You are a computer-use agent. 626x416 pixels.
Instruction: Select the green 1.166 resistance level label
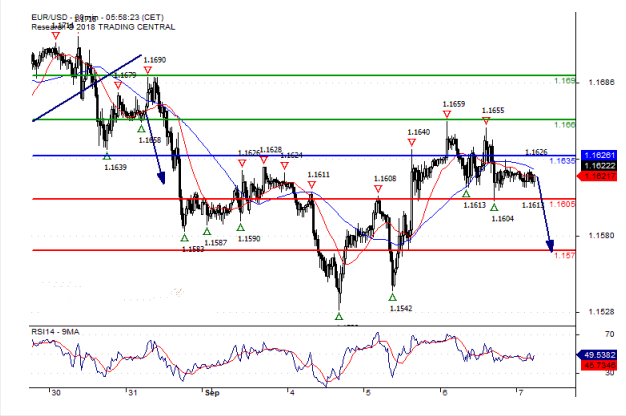[x=566, y=125]
